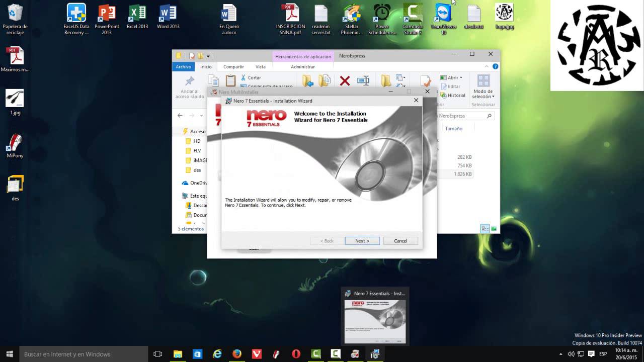Show hidden system tray icons
Viewport: 644px width, 362px height.
pyautogui.click(x=561, y=354)
